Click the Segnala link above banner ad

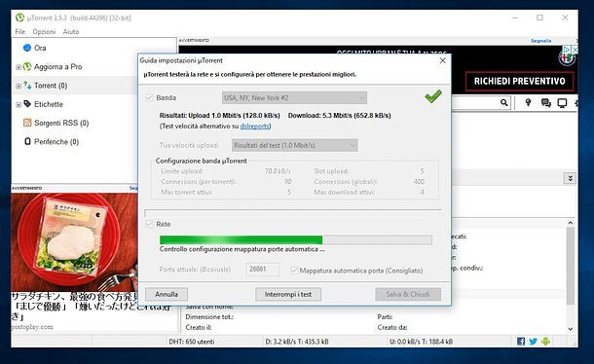coord(541,41)
